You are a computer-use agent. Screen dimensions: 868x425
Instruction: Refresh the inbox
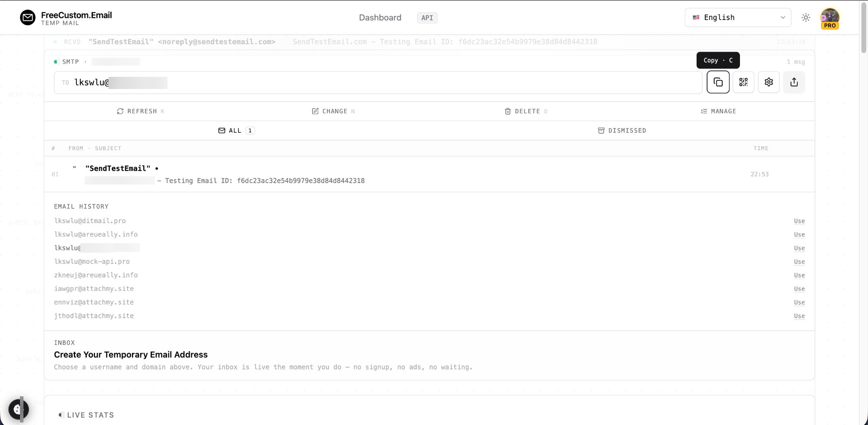[x=140, y=111]
